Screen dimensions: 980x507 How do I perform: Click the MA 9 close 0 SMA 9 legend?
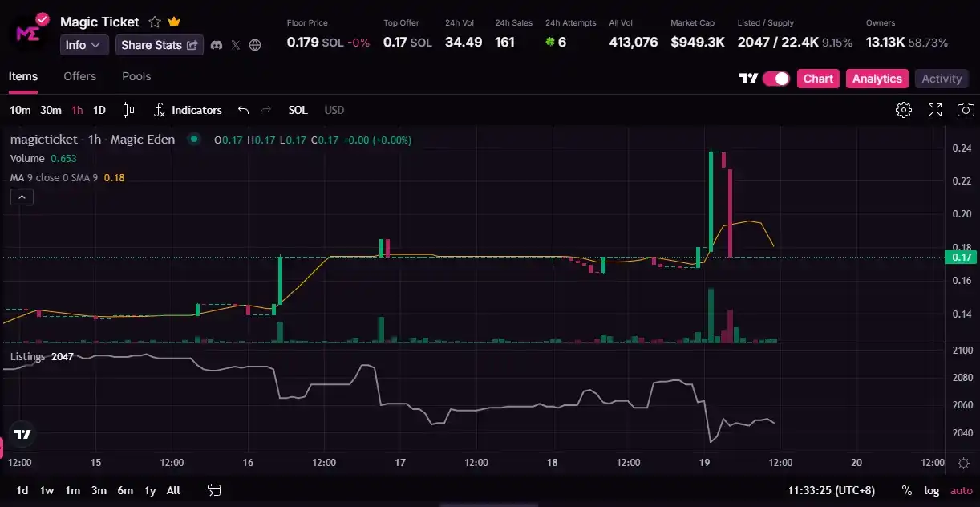point(67,177)
